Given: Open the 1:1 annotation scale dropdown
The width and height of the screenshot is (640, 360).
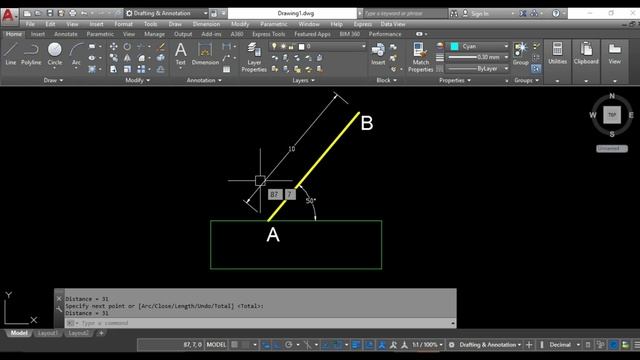Looking at the screenshot, I should coord(427,345).
